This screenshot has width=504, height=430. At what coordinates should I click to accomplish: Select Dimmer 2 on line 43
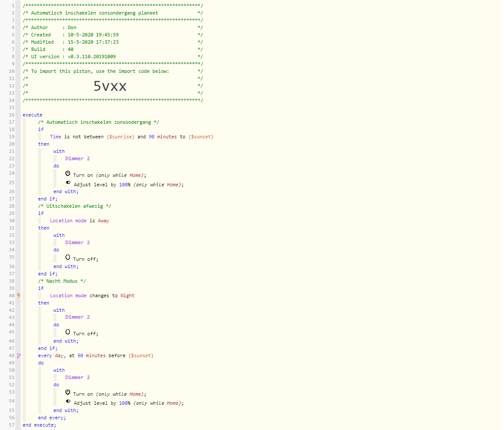point(77,317)
